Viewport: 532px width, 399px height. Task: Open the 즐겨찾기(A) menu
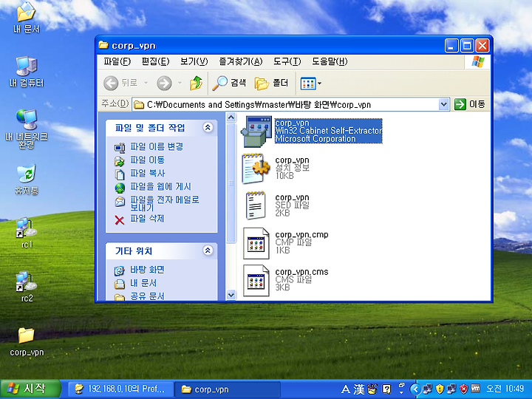tap(241, 61)
